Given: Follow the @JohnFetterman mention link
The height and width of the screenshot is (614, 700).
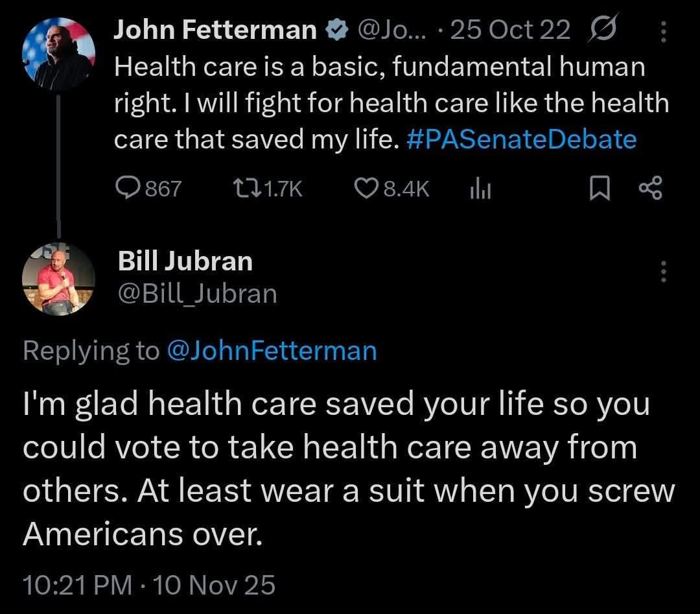Looking at the screenshot, I should pyautogui.click(x=272, y=350).
